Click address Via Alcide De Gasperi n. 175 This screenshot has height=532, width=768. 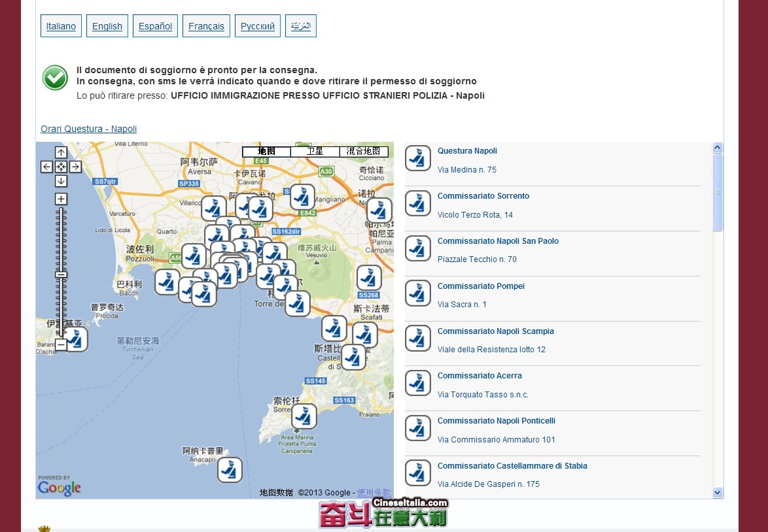pyautogui.click(x=488, y=484)
